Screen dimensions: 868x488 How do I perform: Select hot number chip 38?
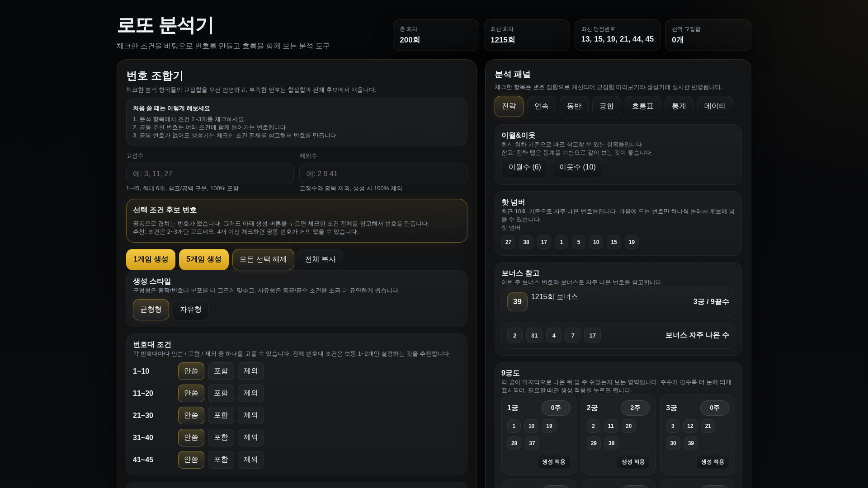[526, 242]
